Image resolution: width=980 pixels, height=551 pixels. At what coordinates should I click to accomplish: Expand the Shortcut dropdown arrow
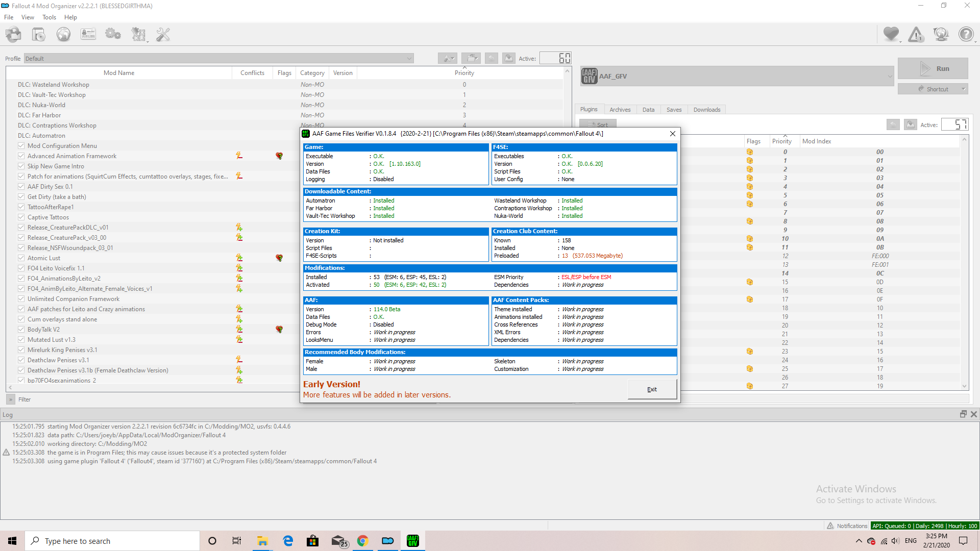[x=963, y=89]
